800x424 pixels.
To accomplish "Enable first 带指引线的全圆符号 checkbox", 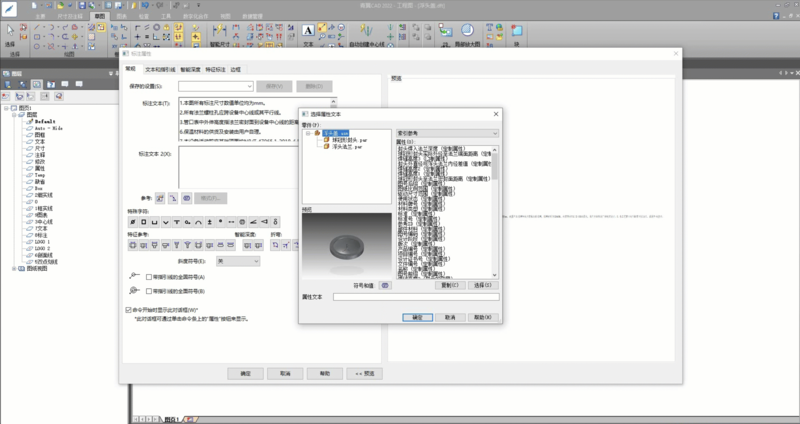I will coord(149,277).
